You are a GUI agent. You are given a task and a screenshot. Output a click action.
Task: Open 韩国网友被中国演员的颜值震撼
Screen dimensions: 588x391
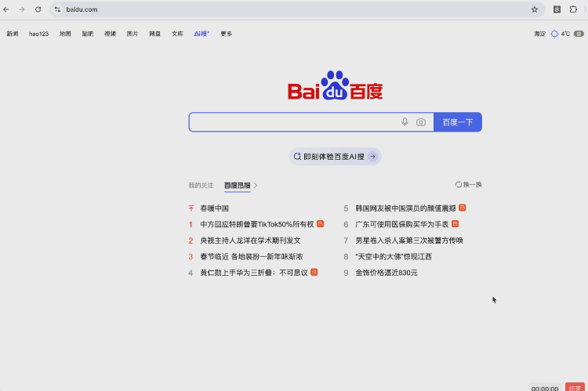pos(405,208)
